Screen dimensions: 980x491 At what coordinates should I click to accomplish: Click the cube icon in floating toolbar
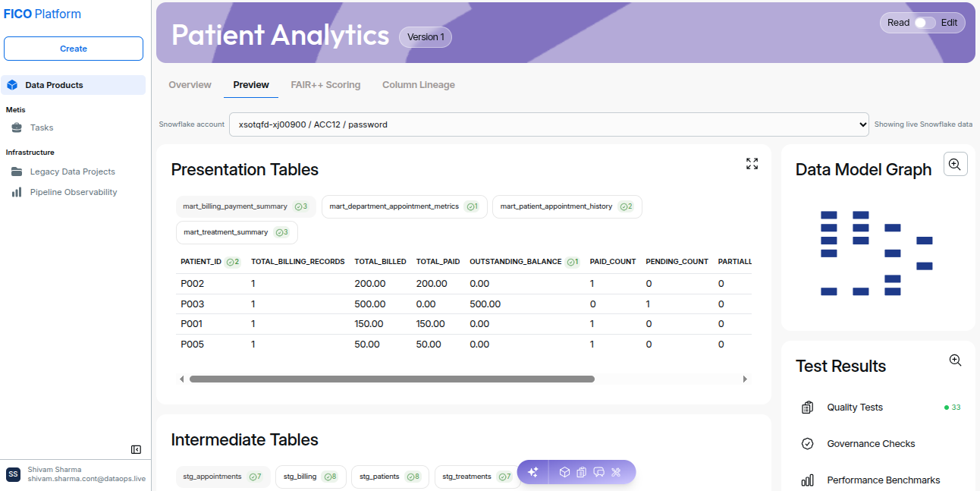tap(564, 472)
